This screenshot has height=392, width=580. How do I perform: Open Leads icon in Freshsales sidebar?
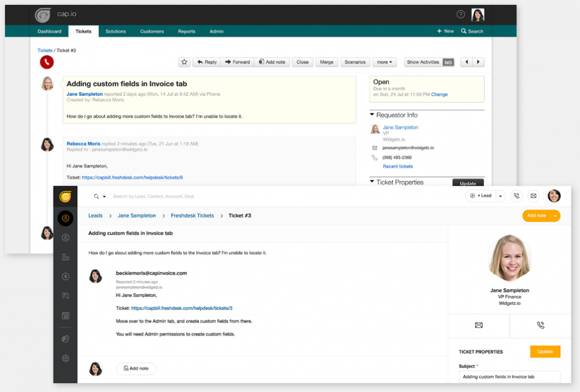click(66, 218)
